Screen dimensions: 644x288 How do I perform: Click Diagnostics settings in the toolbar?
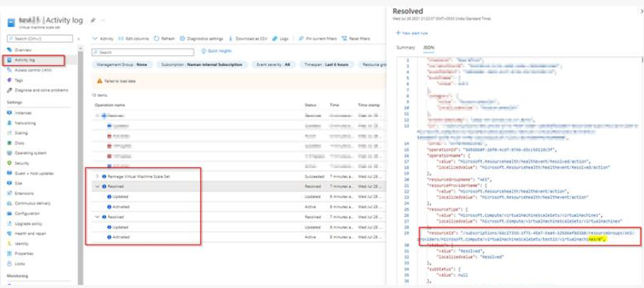coord(201,39)
